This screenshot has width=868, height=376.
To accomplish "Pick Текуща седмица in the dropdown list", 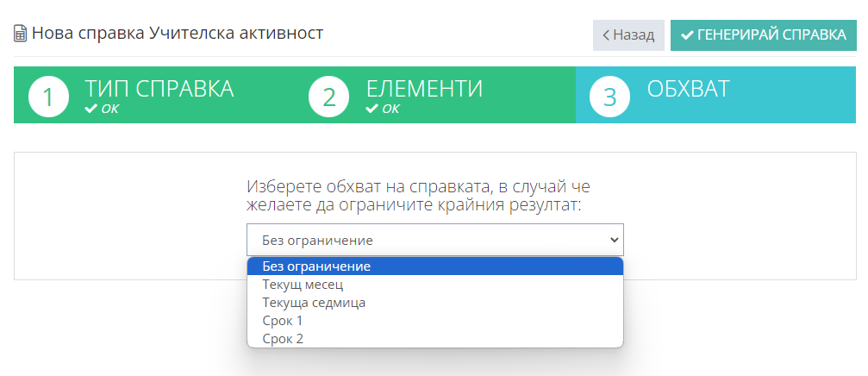I will click(434, 303).
